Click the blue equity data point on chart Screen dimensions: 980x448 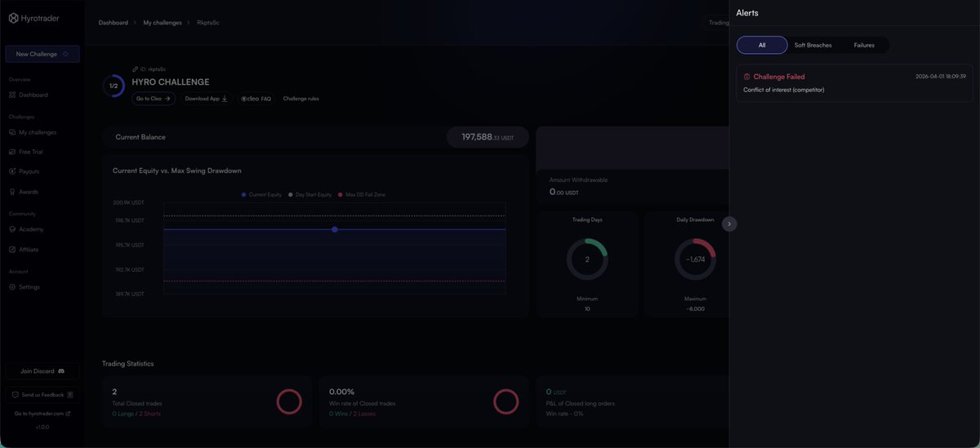(x=335, y=229)
